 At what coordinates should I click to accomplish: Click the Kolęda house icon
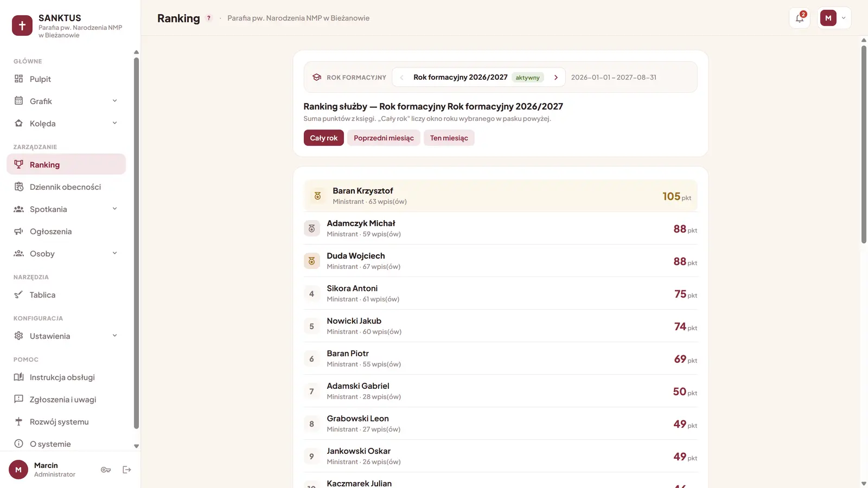18,123
